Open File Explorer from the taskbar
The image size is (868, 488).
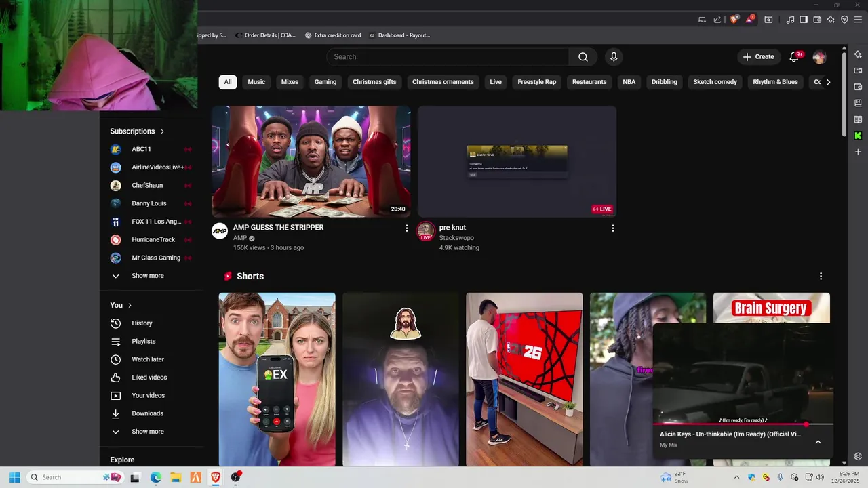tap(175, 477)
